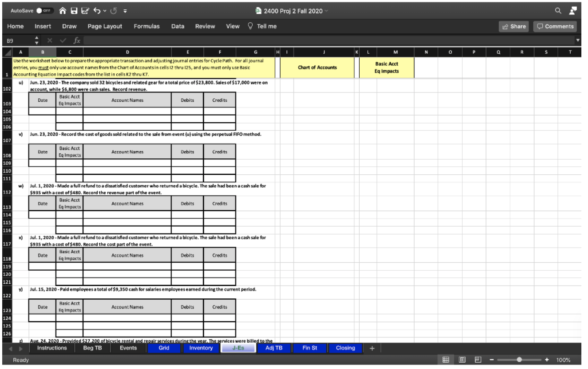Open the document title dropdown chevron
This screenshot has height=369, width=588.
[x=326, y=11]
